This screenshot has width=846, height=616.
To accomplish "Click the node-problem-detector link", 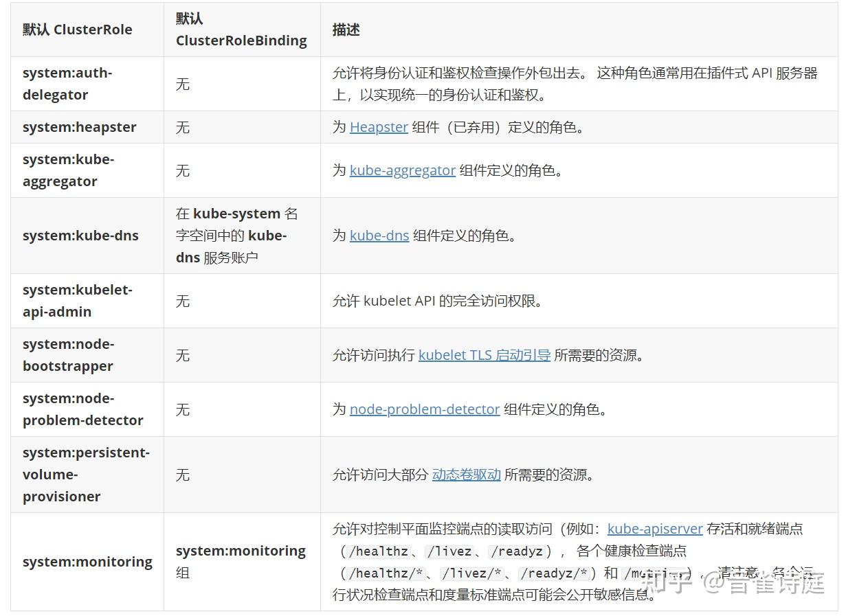I will (424, 409).
